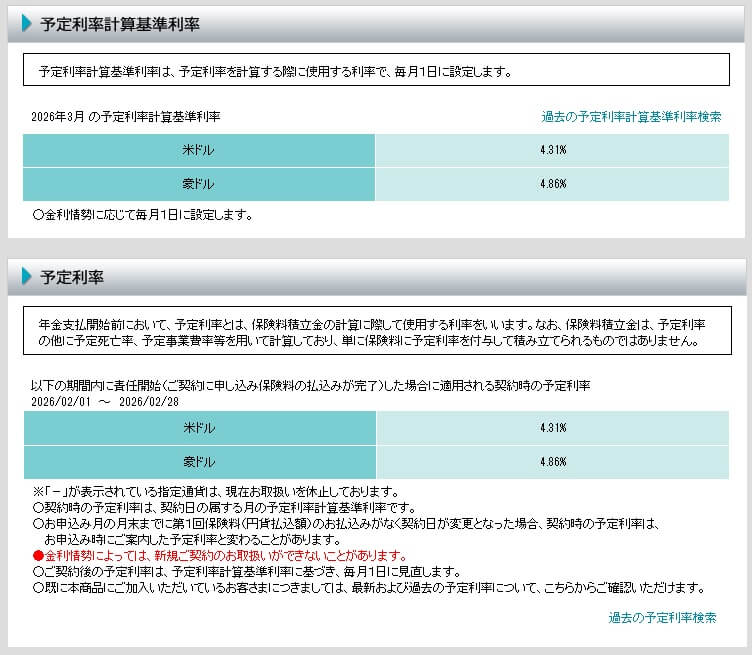Open the 過去の予定利率検索 link at the bottom
The width and height of the screenshot is (752, 655).
coord(662,618)
